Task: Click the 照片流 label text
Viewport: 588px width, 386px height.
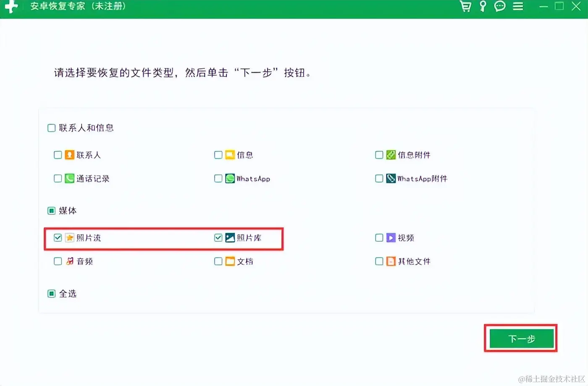Action: 89,238
